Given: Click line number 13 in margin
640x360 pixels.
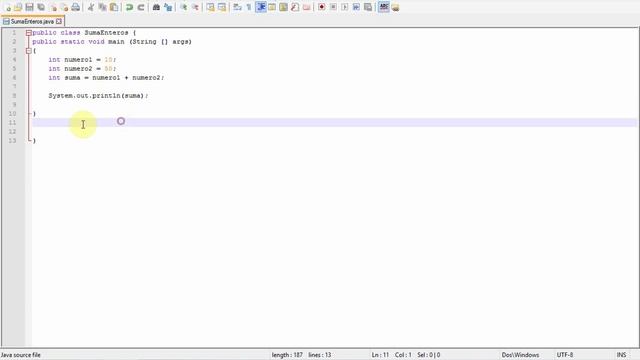Looking at the screenshot, I should pos(12,140).
